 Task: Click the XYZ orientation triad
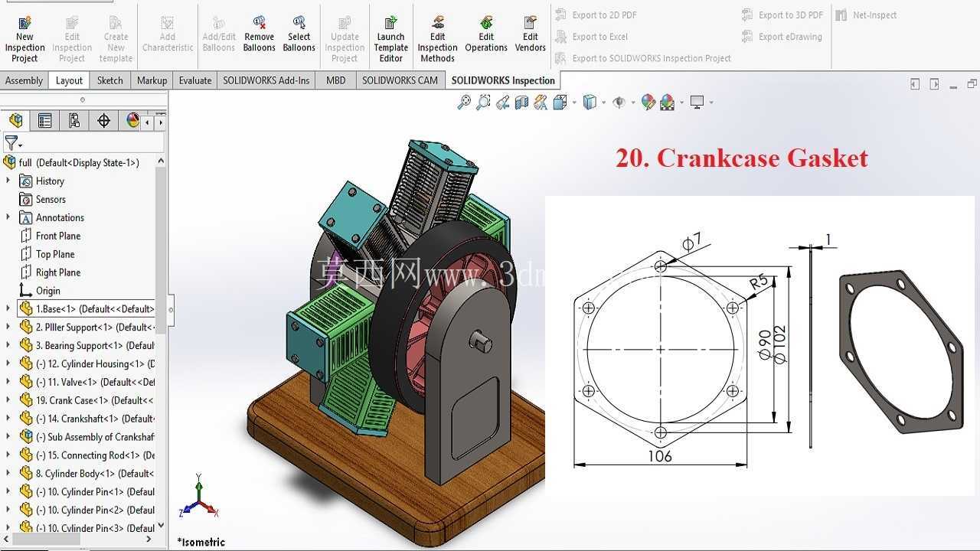(x=198, y=497)
